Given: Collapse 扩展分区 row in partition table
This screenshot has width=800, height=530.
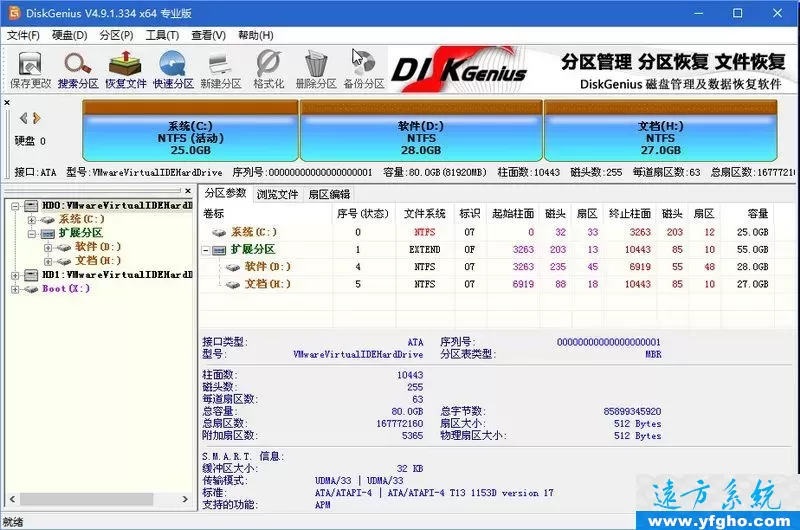Looking at the screenshot, I should click(205, 250).
